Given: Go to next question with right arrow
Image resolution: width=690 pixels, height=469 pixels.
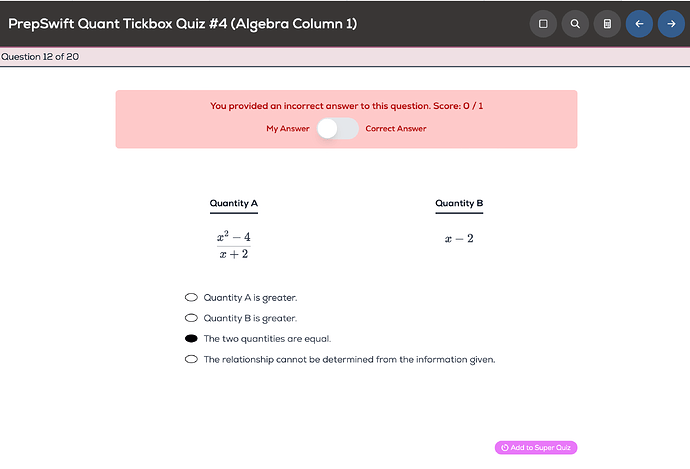Looking at the screenshot, I should pos(671,23).
